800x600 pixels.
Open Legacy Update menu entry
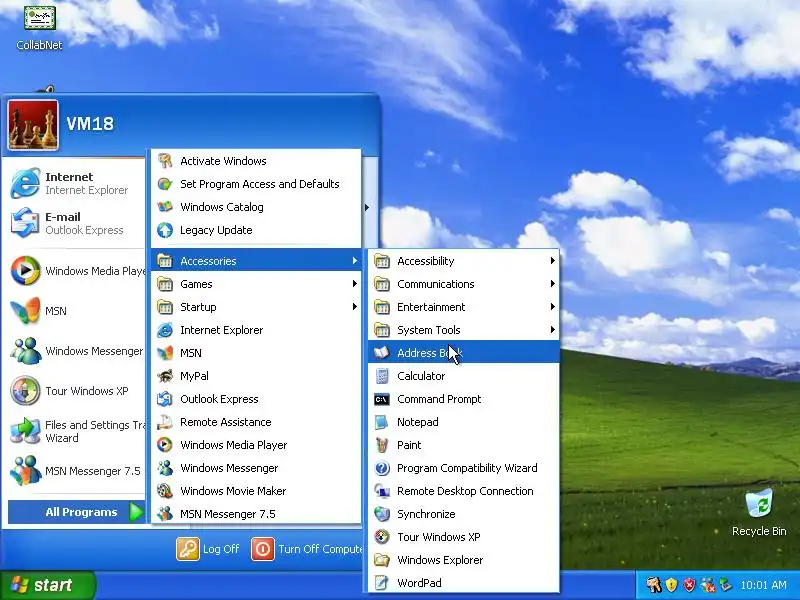coord(256,230)
